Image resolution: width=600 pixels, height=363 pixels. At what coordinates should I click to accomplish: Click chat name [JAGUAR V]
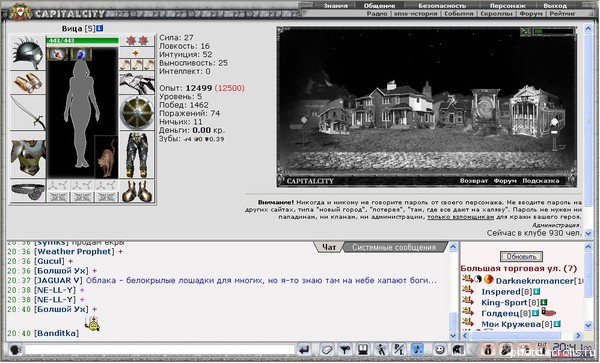click(x=58, y=280)
